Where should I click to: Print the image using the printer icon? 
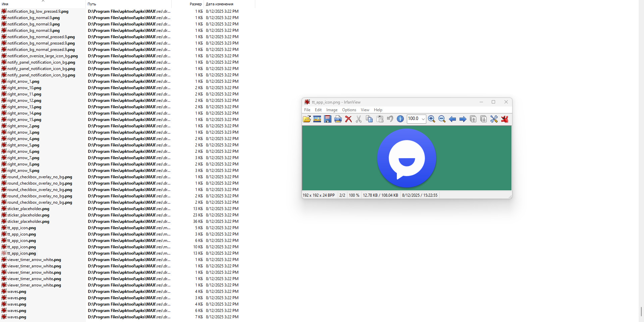point(338,119)
